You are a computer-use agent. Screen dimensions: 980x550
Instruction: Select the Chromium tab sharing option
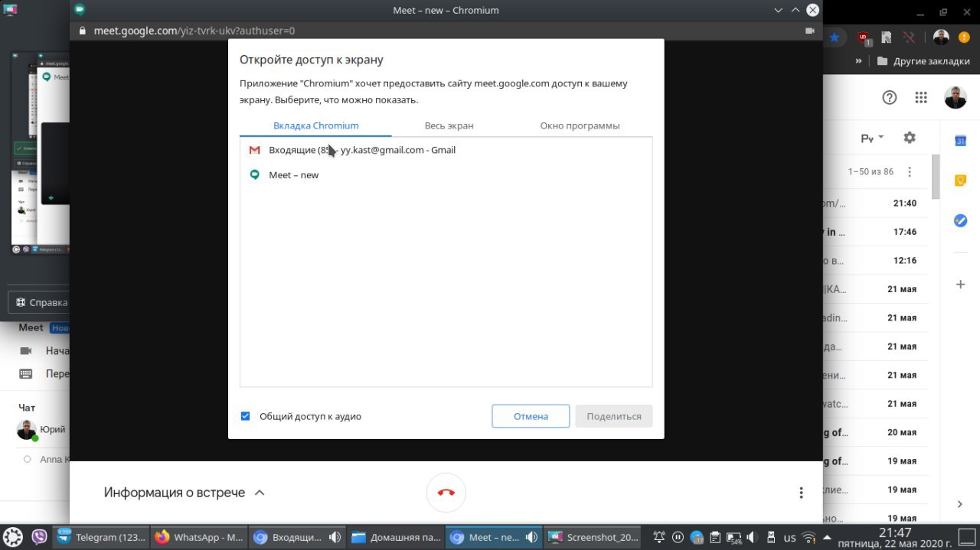click(315, 125)
